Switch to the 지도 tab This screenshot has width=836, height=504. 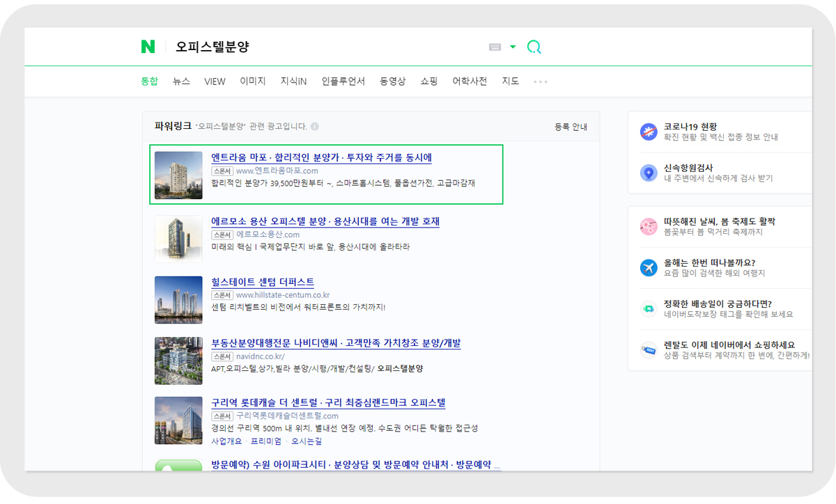click(511, 81)
